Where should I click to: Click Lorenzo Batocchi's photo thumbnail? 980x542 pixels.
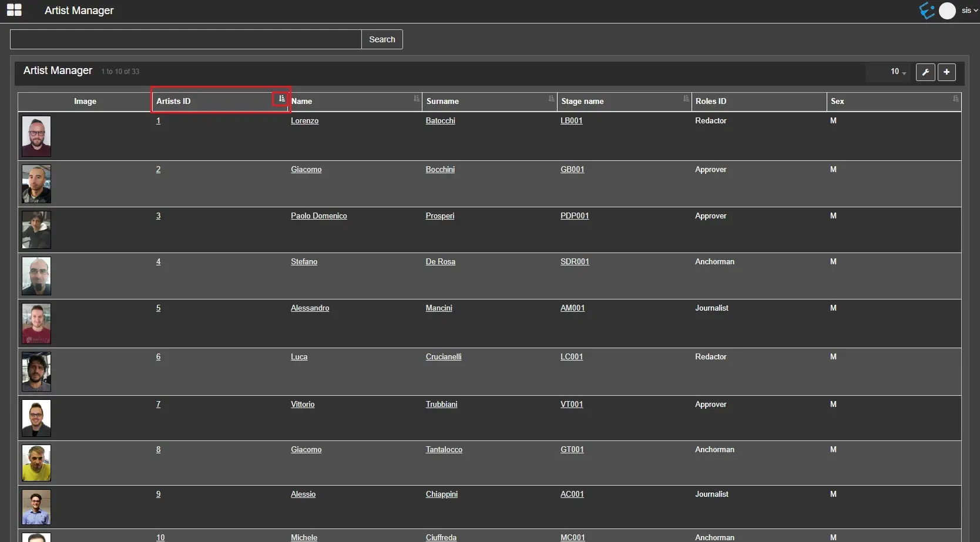point(36,136)
